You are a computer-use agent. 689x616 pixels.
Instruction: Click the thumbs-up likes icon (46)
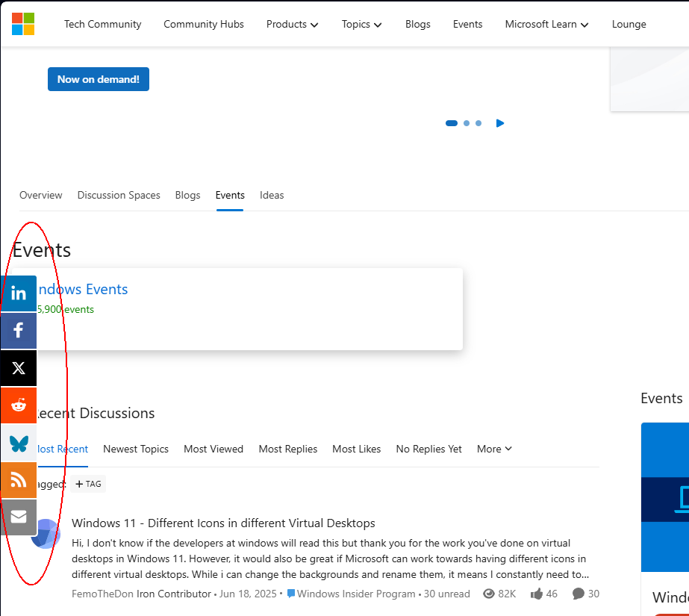point(537,594)
